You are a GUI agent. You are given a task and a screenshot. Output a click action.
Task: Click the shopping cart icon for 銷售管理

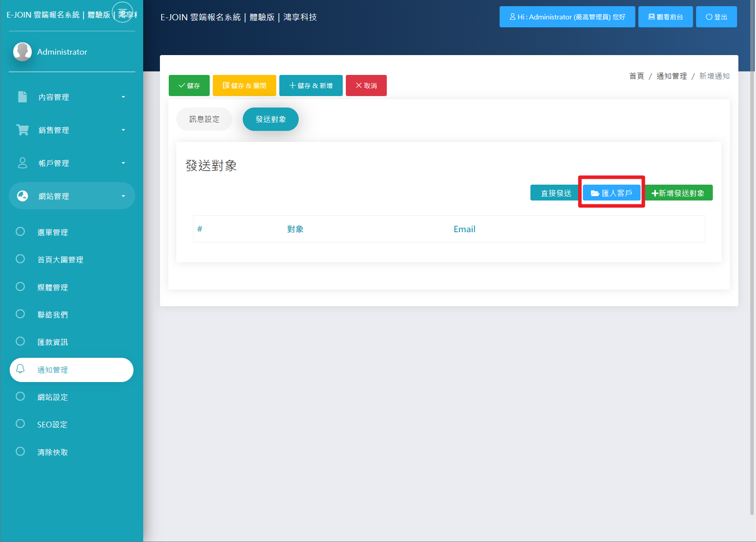click(22, 130)
